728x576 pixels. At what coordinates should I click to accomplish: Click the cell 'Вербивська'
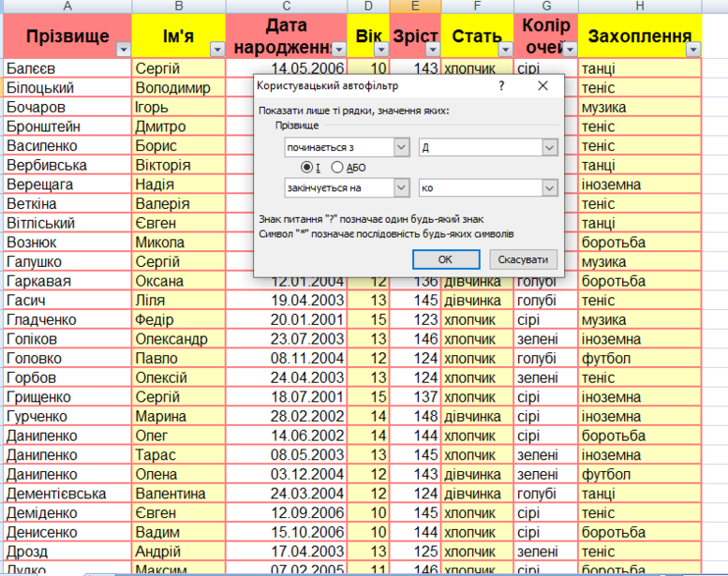tap(67, 165)
